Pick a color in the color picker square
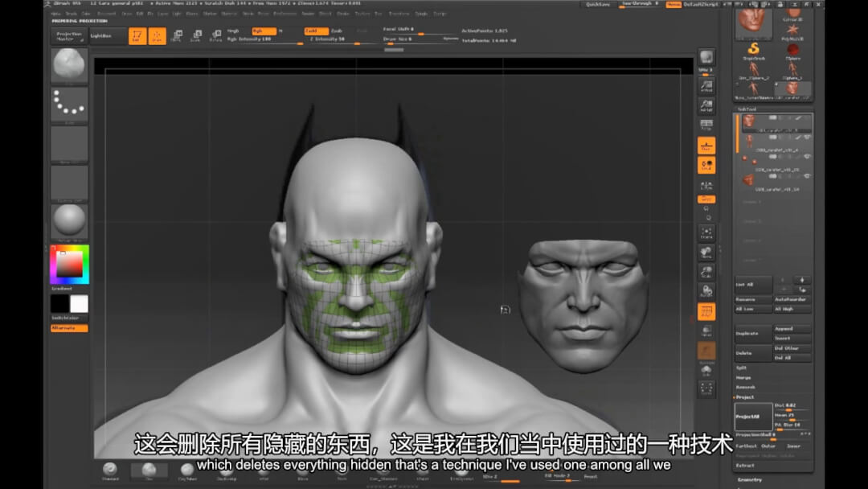 tap(69, 265)
